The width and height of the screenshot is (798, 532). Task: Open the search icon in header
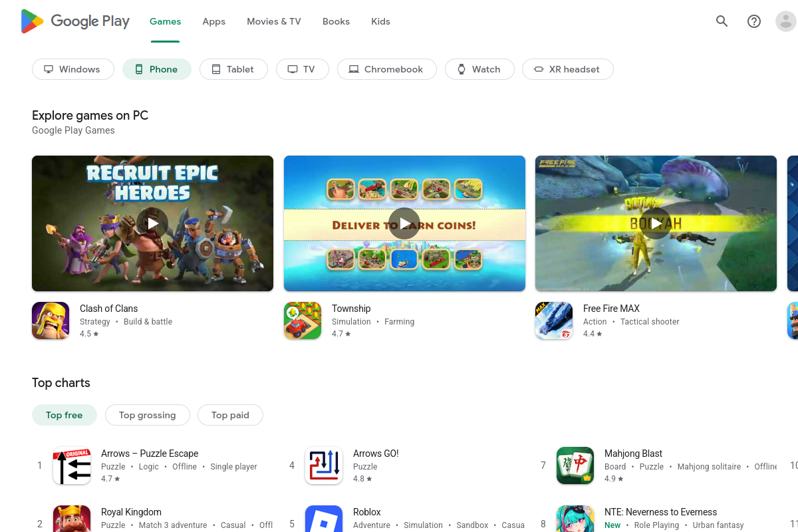tap(722, 21)
